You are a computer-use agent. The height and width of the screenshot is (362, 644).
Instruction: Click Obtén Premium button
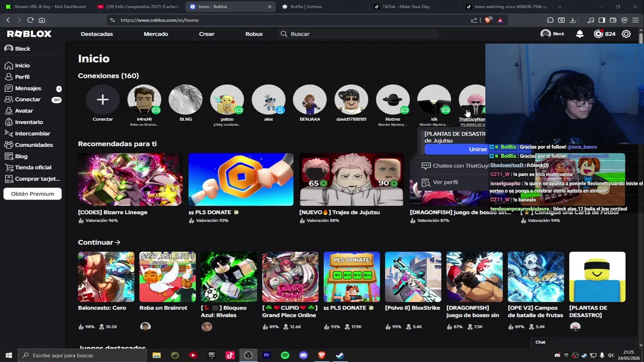click(x=33, y=194)
